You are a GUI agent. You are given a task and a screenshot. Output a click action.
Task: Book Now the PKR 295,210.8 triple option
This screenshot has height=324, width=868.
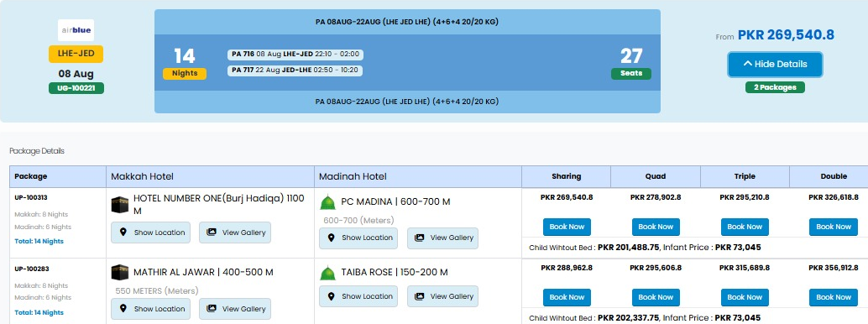(745, 227)
